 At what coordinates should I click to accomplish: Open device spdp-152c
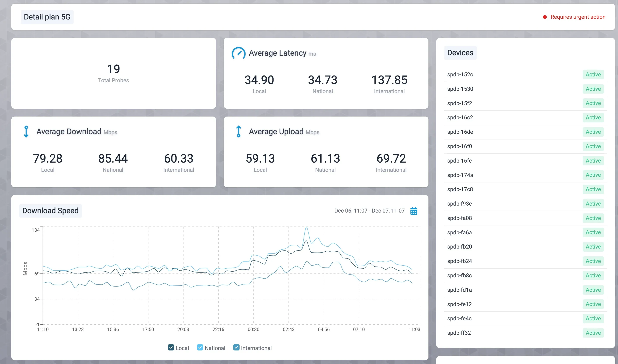coord(525,75)
